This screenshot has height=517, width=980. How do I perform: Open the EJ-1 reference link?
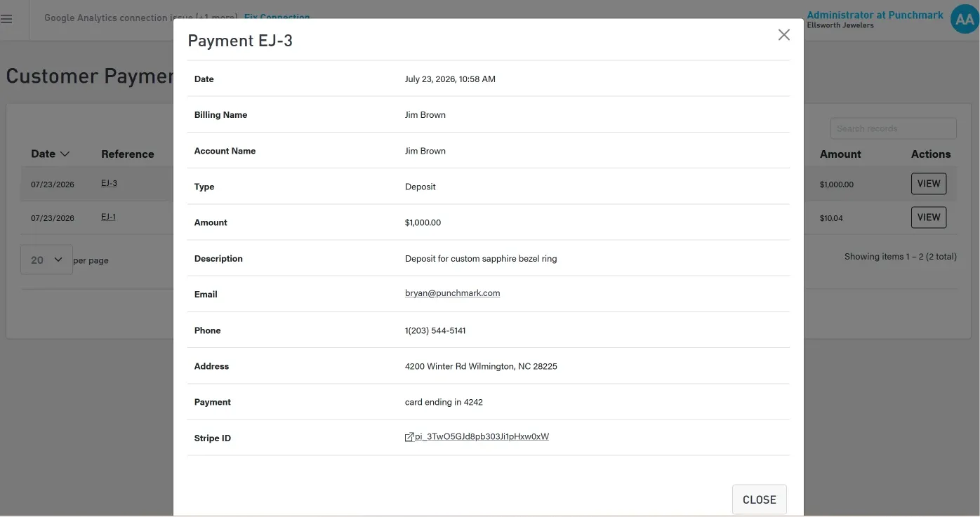coord(108,217)
